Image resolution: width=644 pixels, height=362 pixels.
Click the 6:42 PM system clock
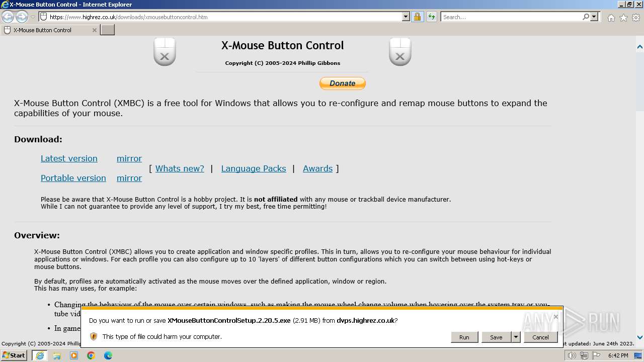(618, 355)
